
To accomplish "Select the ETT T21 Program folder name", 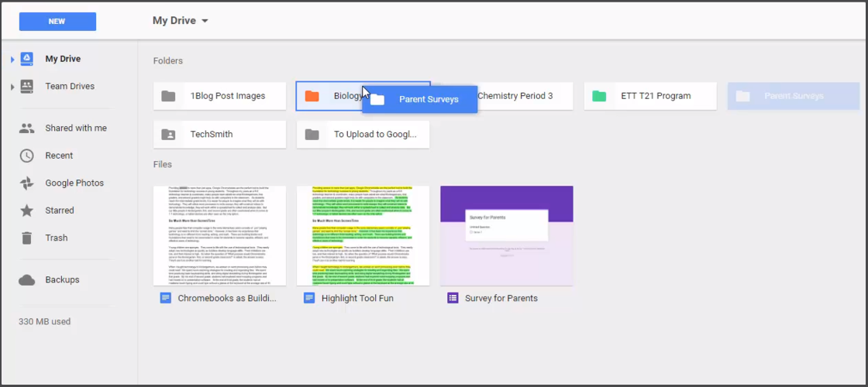I will [x=656, y=96].
